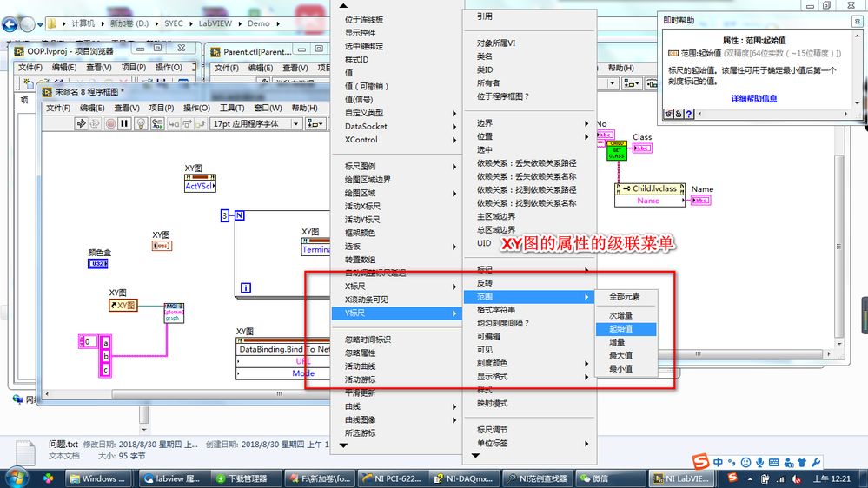Image resolution: width=868 pixels, height=488 pixels.
Task: Click the plotnm graph invoke node
Action: tap(174, 313)
